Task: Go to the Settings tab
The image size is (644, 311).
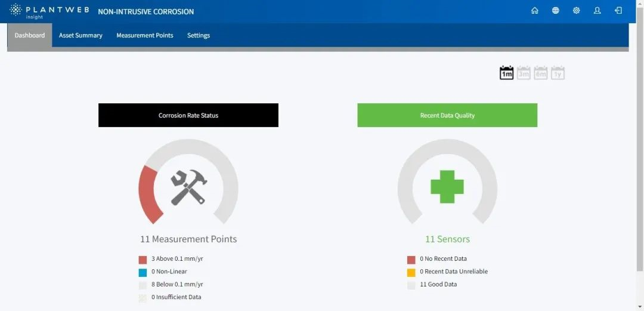Action: point(199,35)
